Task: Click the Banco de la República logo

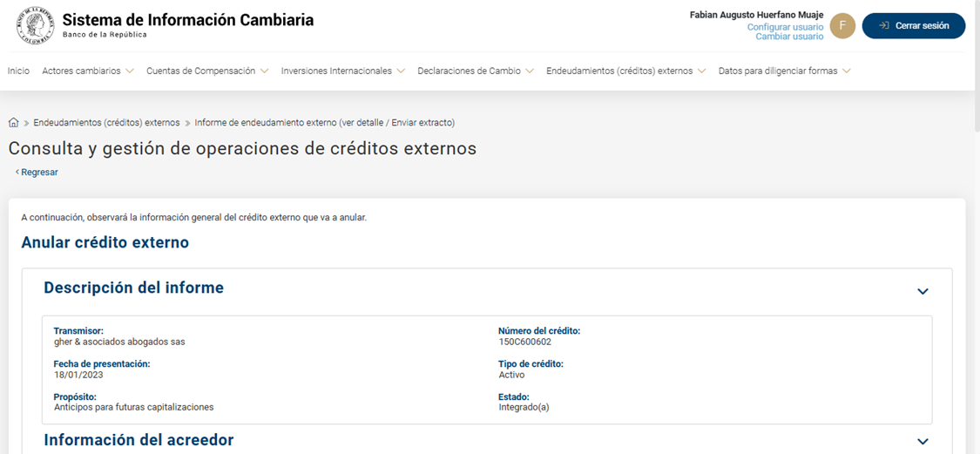Action: (35, 25)
